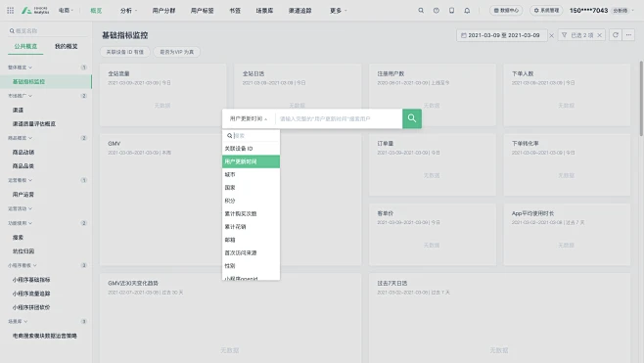
Task: Open the apps grid icon in the header
Action: click(11, 10)
